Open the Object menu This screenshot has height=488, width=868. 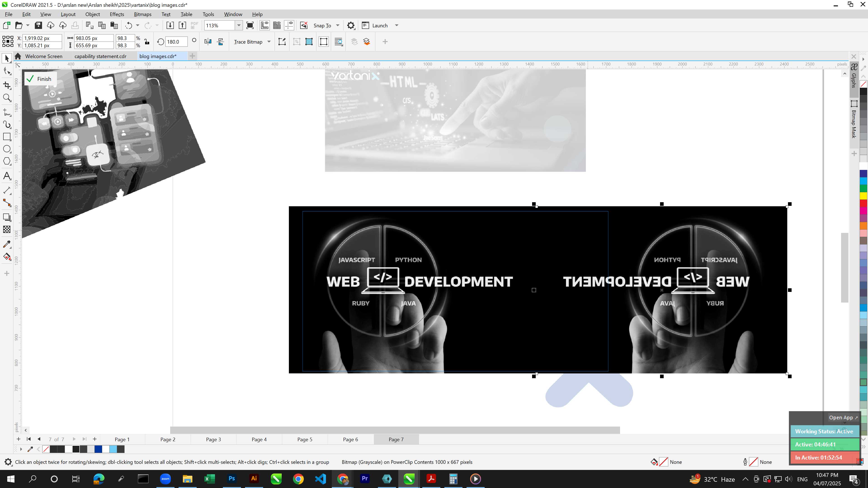(x=92, y=14)
